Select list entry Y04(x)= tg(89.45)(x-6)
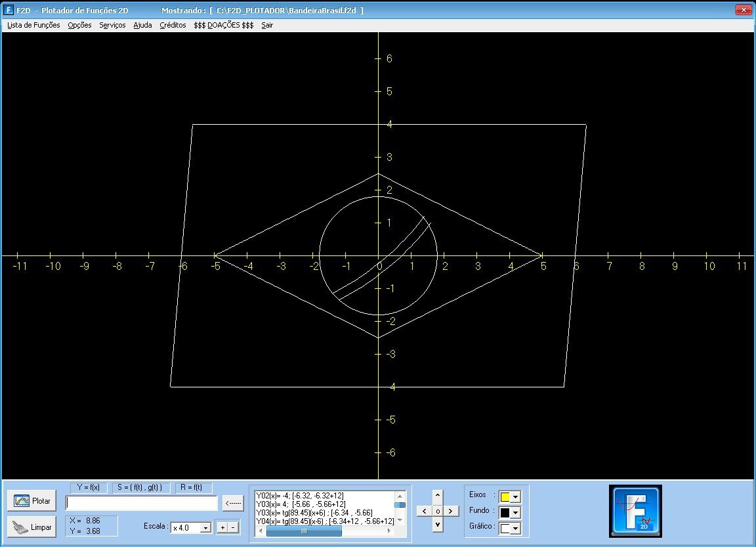 pos(325,521)
